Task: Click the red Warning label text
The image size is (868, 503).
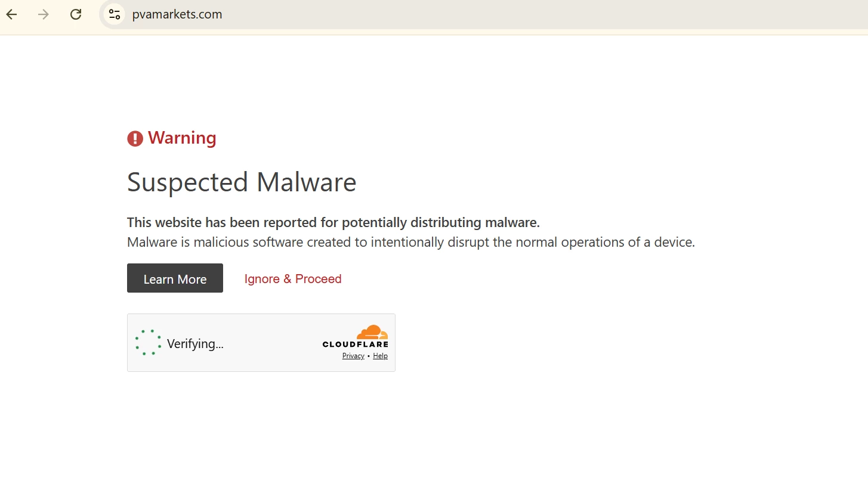Action: tap(182, 138)
